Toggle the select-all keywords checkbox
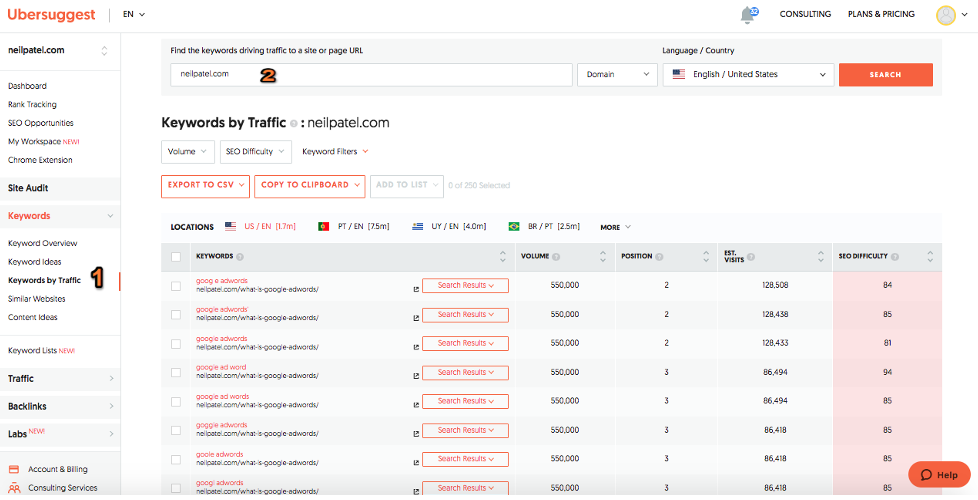978x500 pixels. (176, 257)
